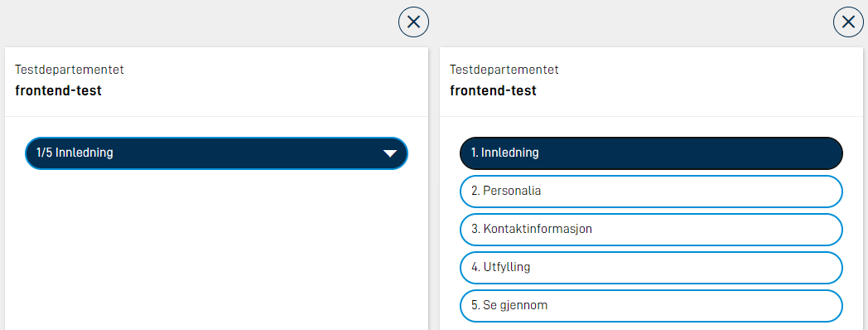Close the left panel with X icon
868x330 pixels.
pos(413,22)
